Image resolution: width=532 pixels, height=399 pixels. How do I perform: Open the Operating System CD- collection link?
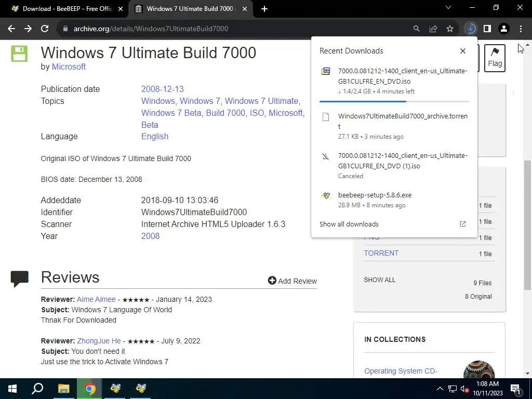pos(401,371)
